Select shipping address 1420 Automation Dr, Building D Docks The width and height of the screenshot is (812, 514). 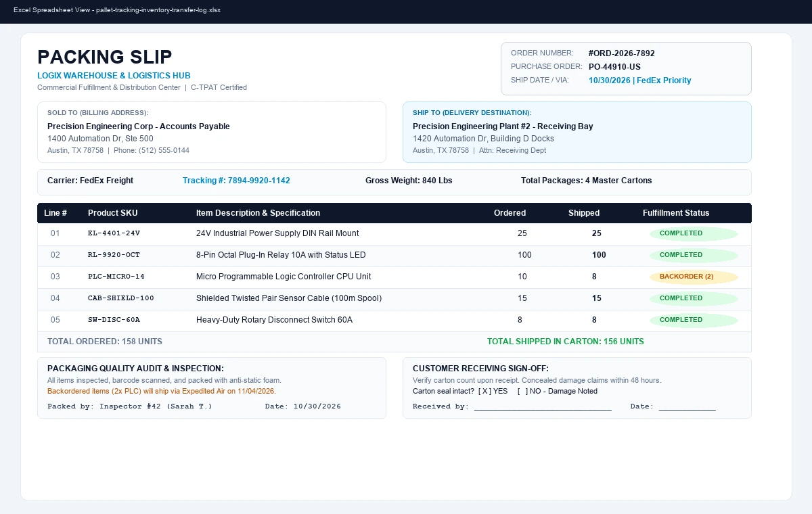coord(483,139)
